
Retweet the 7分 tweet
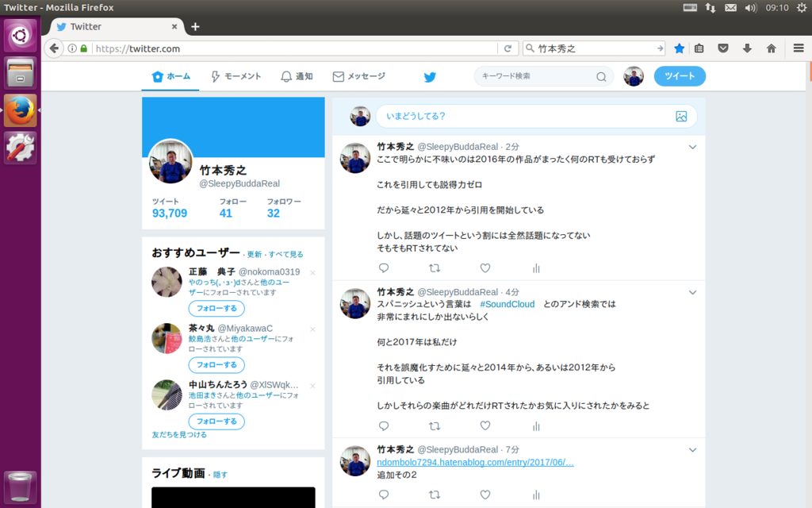[x=435, y=495]
